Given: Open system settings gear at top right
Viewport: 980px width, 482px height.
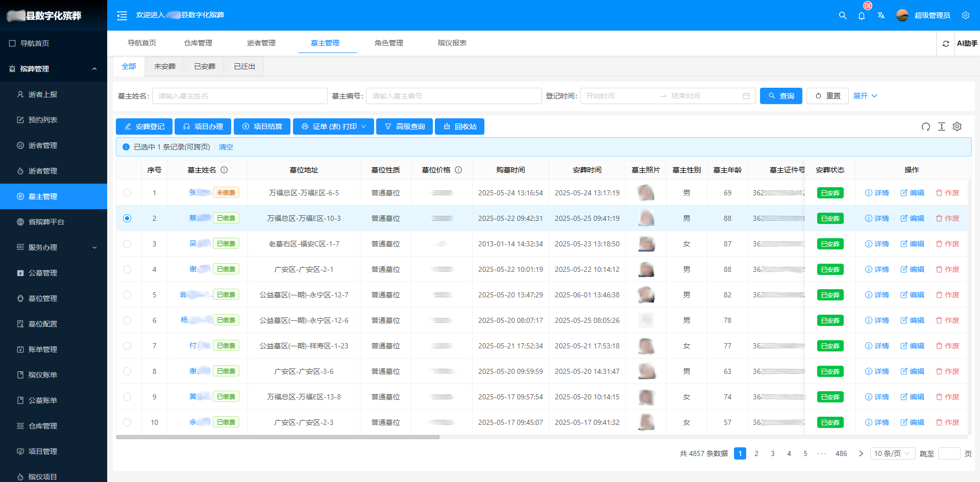Looking at the screenshot, I should [x=966, y=15].
